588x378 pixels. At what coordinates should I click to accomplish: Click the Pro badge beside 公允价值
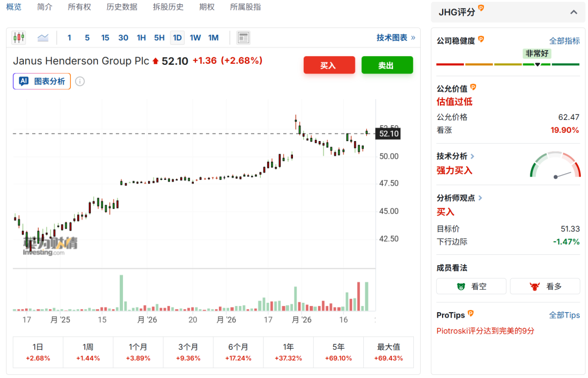point(473,87)
